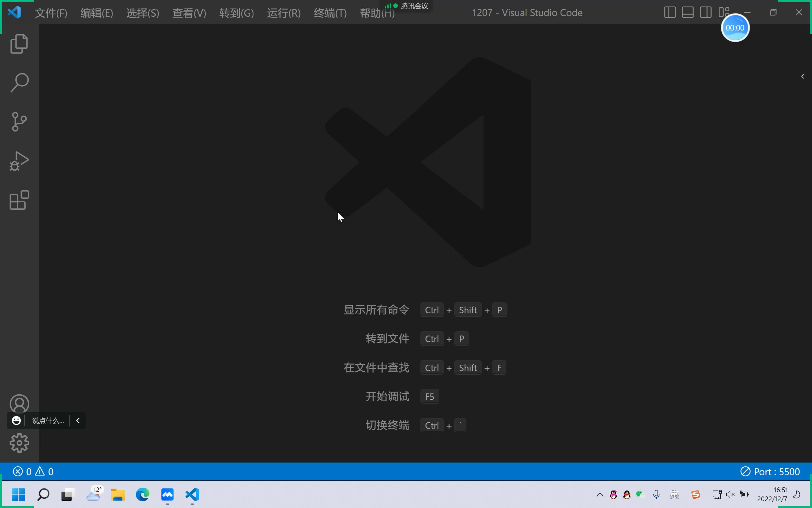Open the battery tray icon
Viewport: 812px width, 508px height.
click(744, 494)
